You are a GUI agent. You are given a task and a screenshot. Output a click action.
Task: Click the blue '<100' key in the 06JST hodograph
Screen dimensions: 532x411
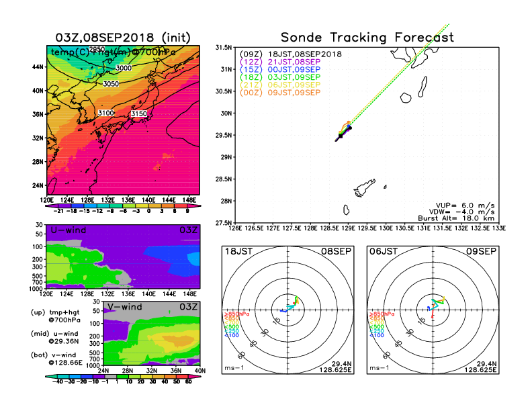(x=377, y=335)
